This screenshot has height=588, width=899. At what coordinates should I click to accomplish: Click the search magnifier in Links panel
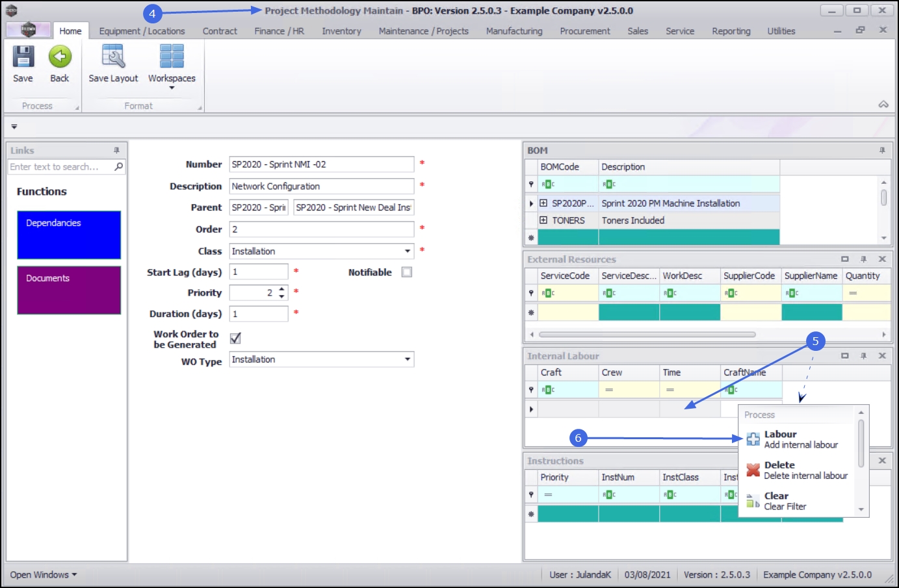[118, 167]
